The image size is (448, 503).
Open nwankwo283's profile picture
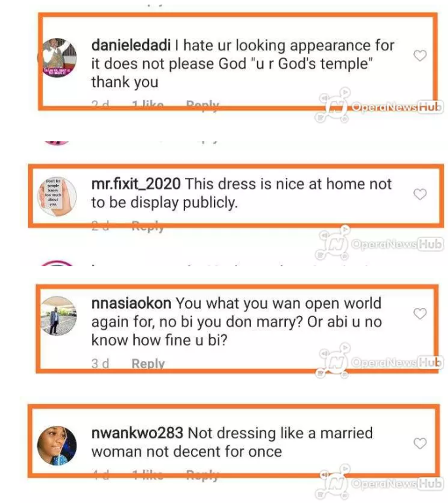pyautogui.click(x=57, y=445)
